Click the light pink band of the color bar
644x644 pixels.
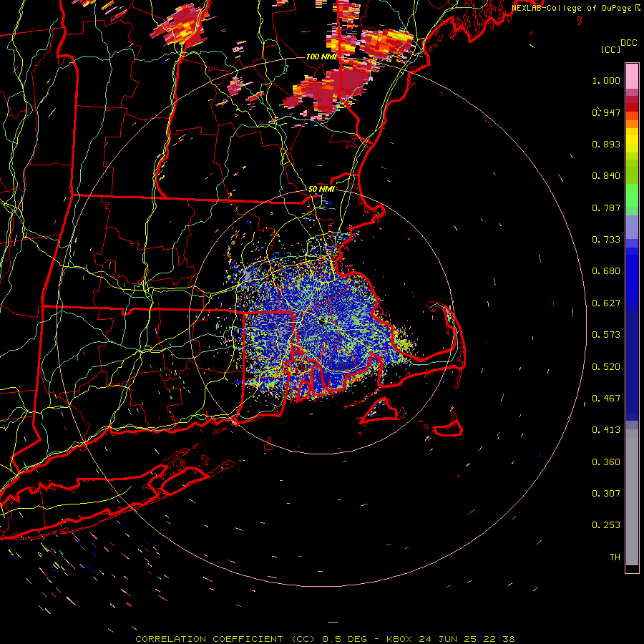point(632,77)
